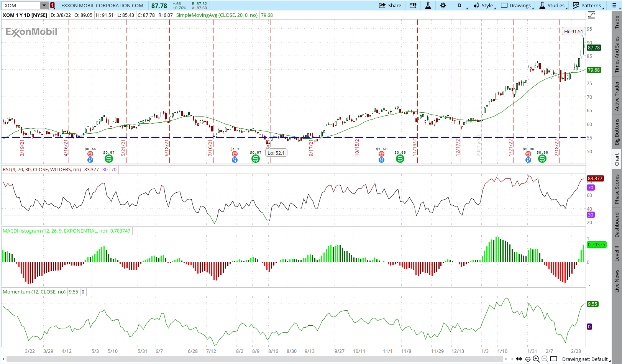Click the earnings phone icon below $0.65
Screen dimensions: 622x364
pyautogui.click(x=90, y=154)
